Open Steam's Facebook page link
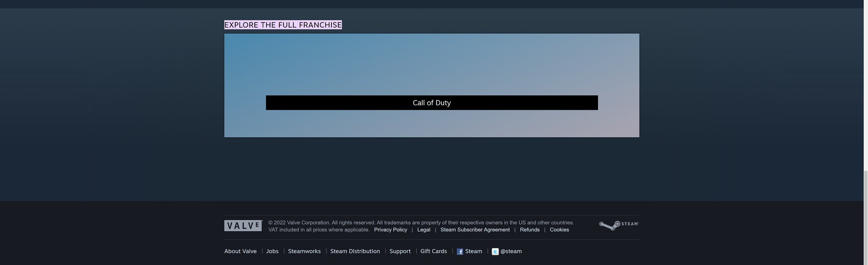Image resolution: width=868 pixels, height=265 pixels. pyautogui.click(x=469, y=251)
